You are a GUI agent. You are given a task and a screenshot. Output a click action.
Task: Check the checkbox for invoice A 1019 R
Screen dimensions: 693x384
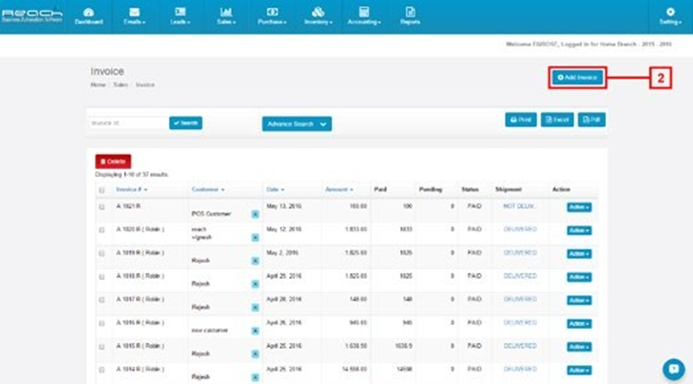click(x=102, y=253)
